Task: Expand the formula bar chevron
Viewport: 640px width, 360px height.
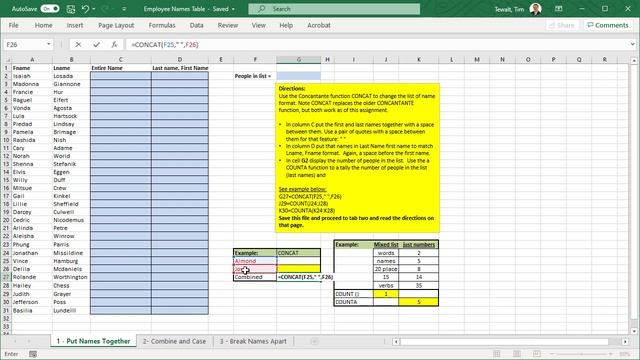Action: point(632,44)
